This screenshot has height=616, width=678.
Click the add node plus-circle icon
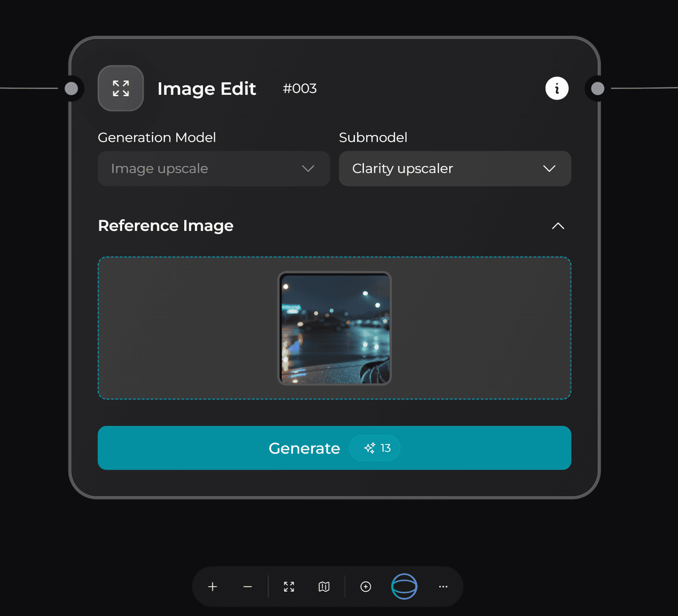[366, 587]
